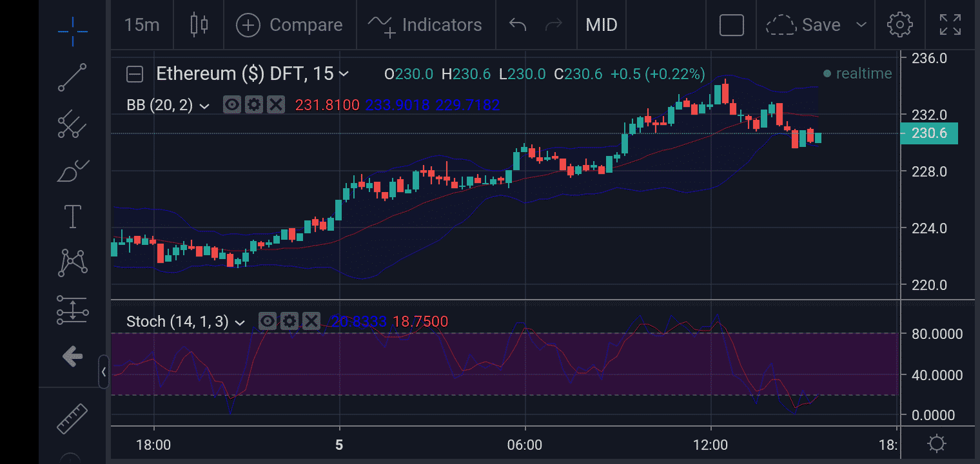Select the brush drawing tool
Viewport: 980px width, 464px height.
(x=72, y=171)
